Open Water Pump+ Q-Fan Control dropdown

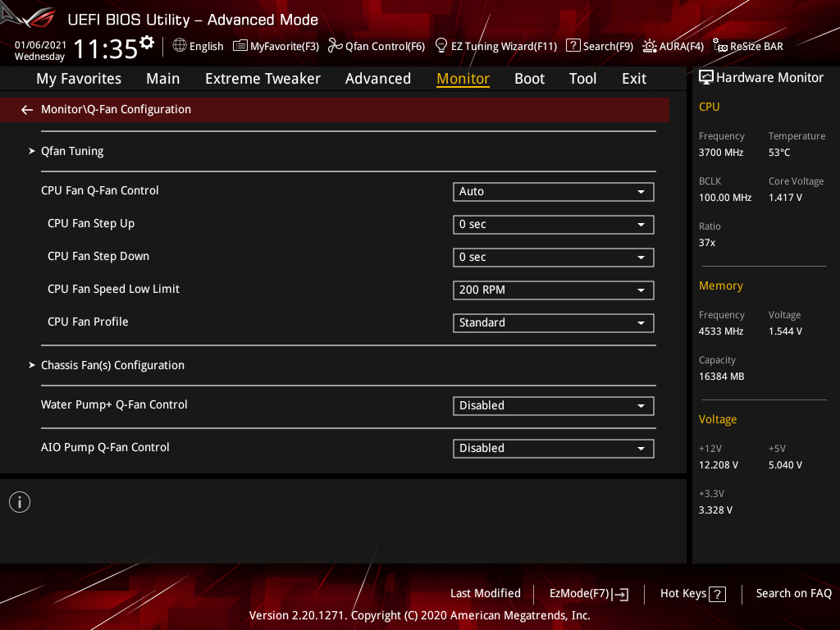click(x=554, y=405)
